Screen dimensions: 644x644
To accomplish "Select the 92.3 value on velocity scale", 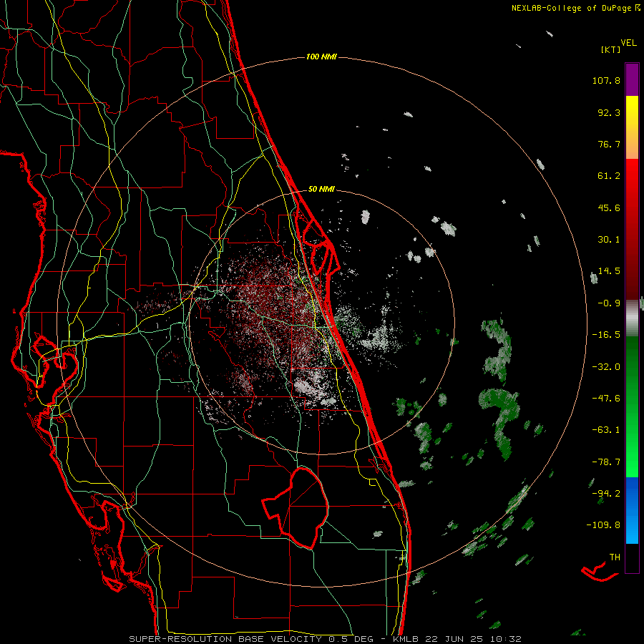I will (x=609, y=112).
